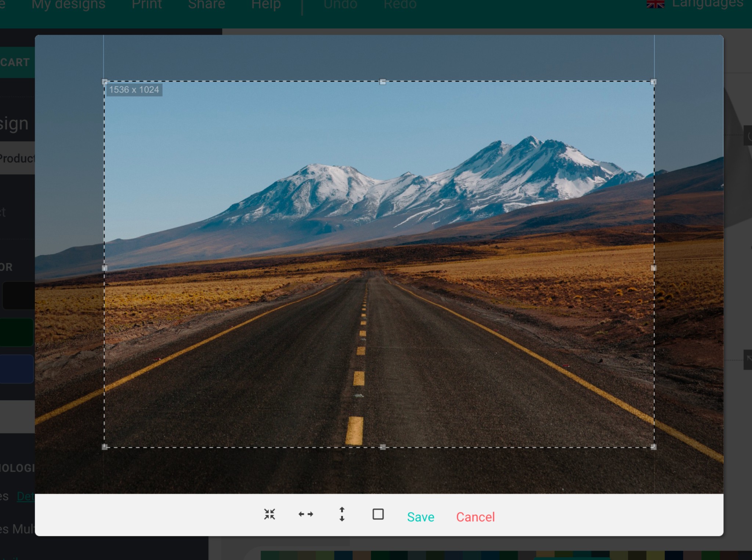Screen dimensions: 752x560
Task: Click the UK flag language icon
Action: point(655,4)
